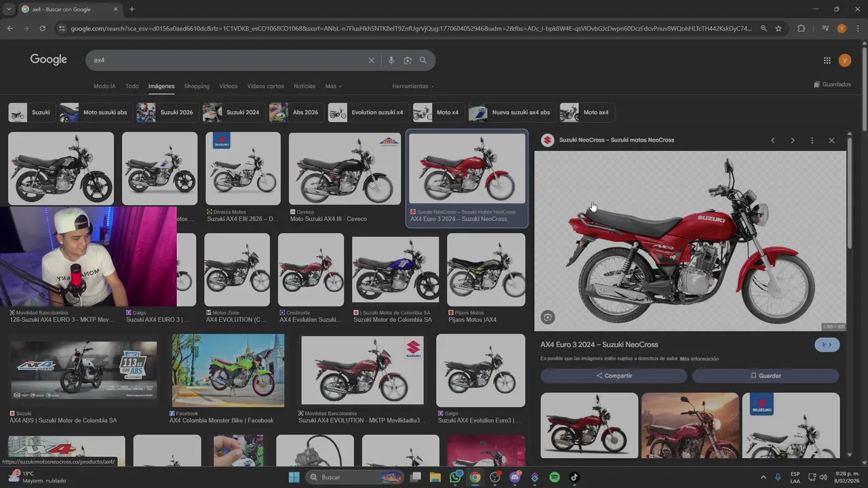This screenshot has height=488, width=868.
Task: Switch to the Todo results tab
Action: point(132,86)
